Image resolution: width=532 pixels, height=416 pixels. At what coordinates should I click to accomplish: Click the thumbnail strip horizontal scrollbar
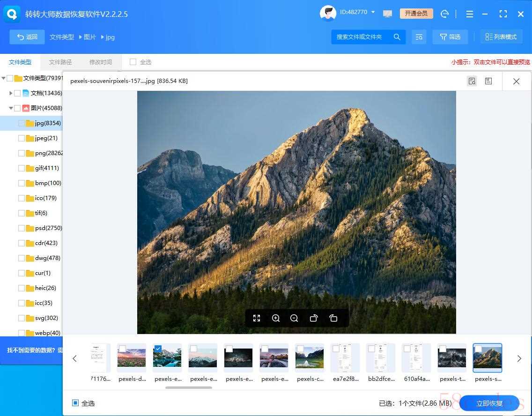189,387
